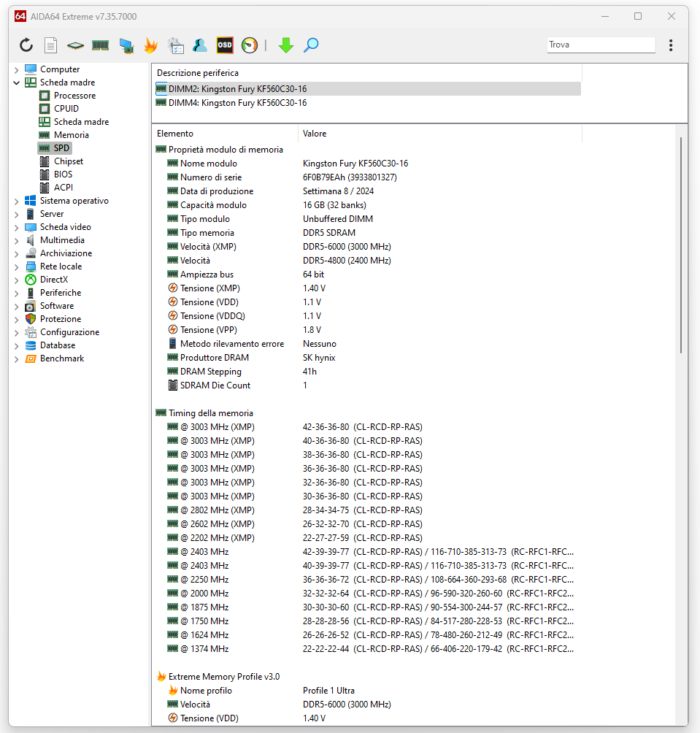Click the user profile toolbar icon

[200, 45]
